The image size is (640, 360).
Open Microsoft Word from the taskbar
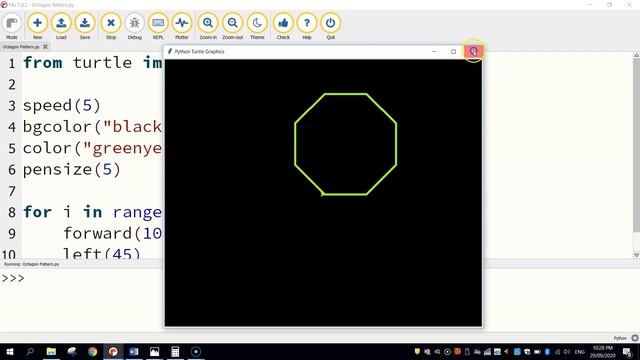click(133, 351)
